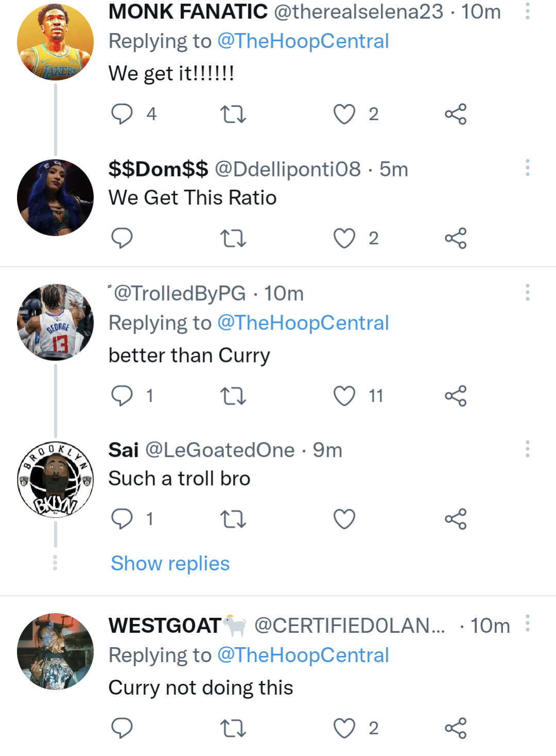Screen dimensions: 556x756
Task: Like Sai's "Such a troll bro" reply
Action: (x=343, y=519)
